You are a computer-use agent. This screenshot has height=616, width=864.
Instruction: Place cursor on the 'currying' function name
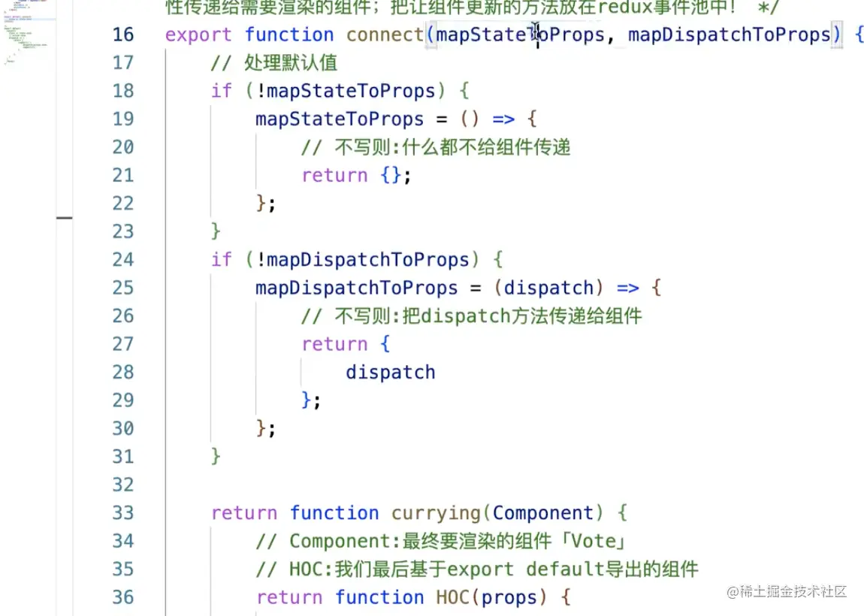(x=436, y=514)
